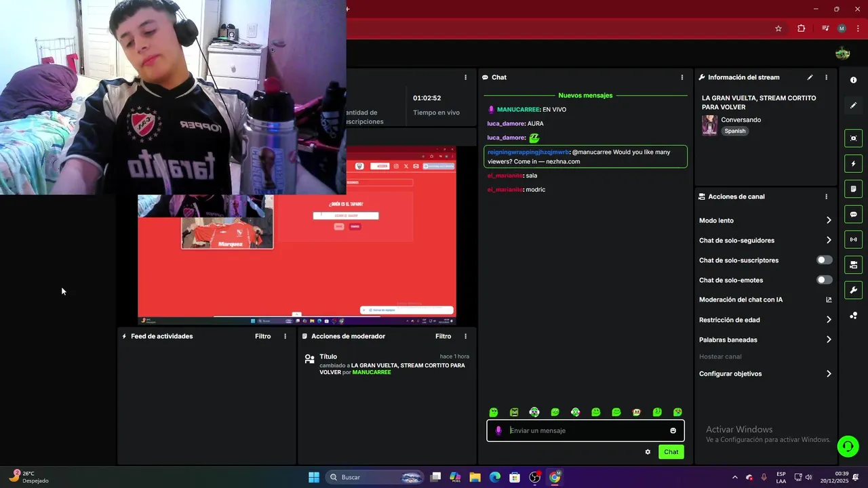868x488 pixels.
Task: Open the Chrome profile M avatar
Action: coord(842,28)
